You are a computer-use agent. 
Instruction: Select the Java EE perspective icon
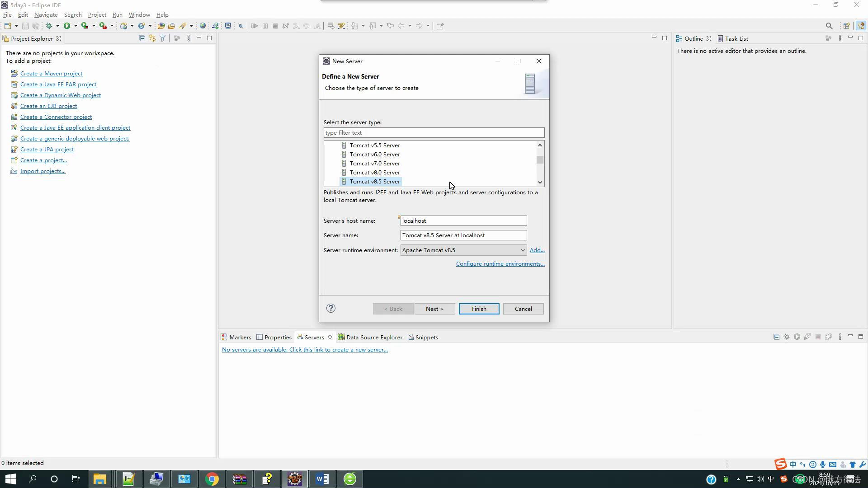click(860, 26)
